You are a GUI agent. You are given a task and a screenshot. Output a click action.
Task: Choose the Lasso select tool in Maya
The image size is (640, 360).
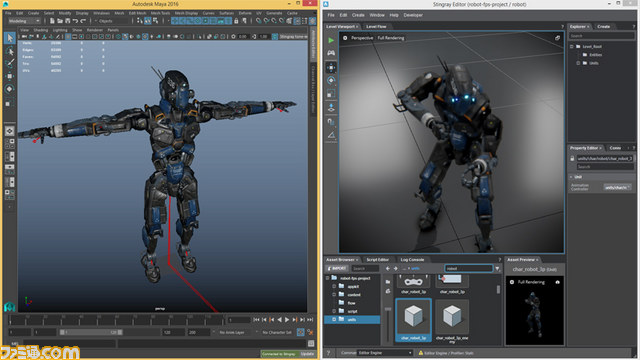[10, 51]
